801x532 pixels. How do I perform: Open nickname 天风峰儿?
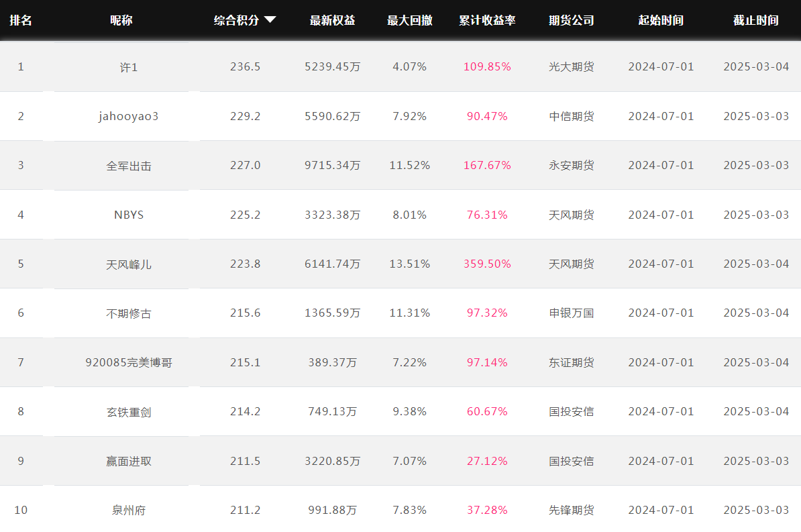coord(129,264)
